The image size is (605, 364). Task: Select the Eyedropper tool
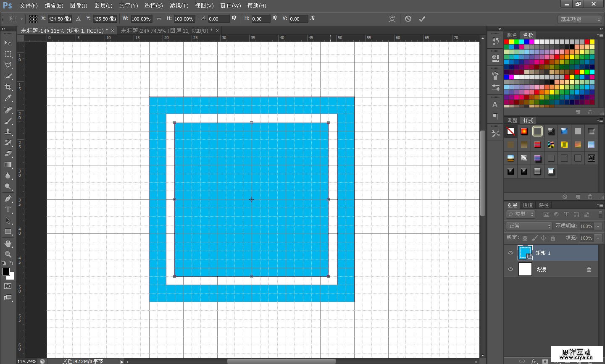point(8,98)
